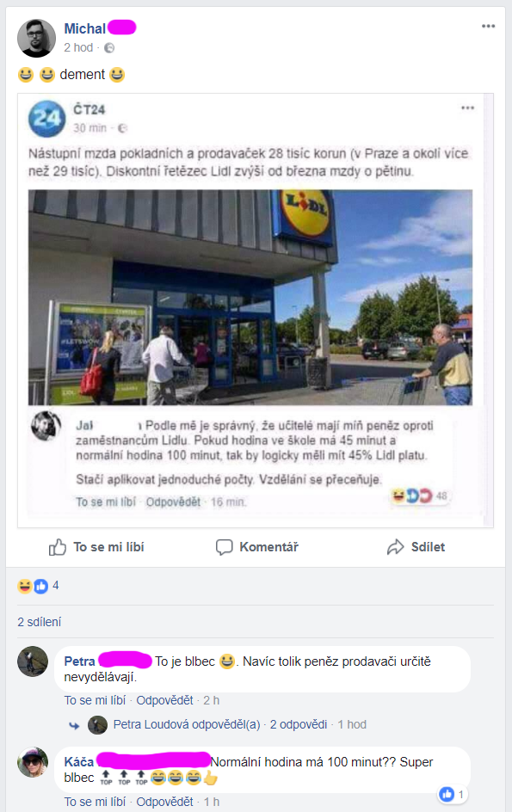The image size is (512, 812).
Task: Open Petra's profile avatar
Action: point(33,661)
